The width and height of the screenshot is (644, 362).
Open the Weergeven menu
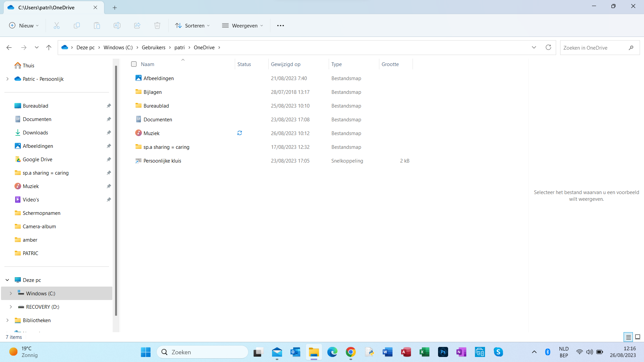(243, 25)
